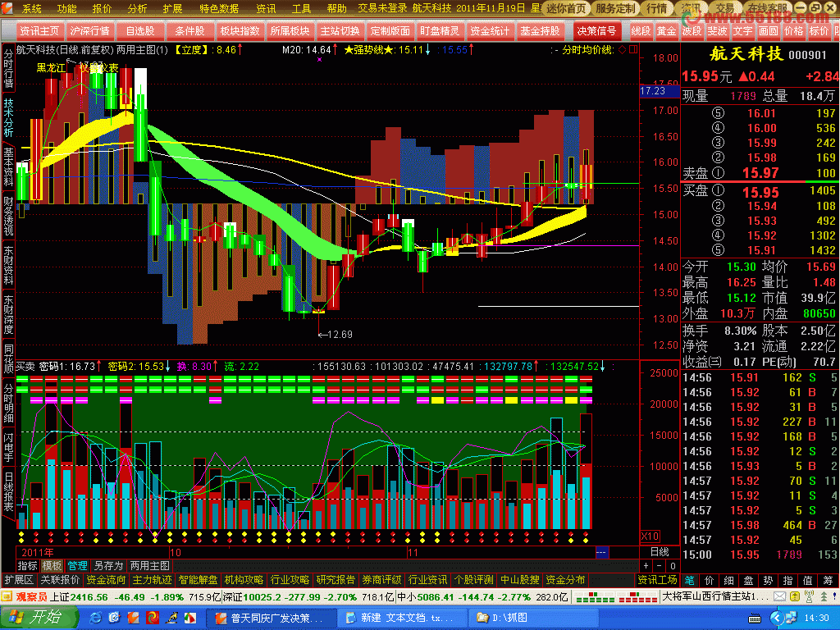
Task: Open Internet Explorer from quick launch
Action: click(95, 618)
